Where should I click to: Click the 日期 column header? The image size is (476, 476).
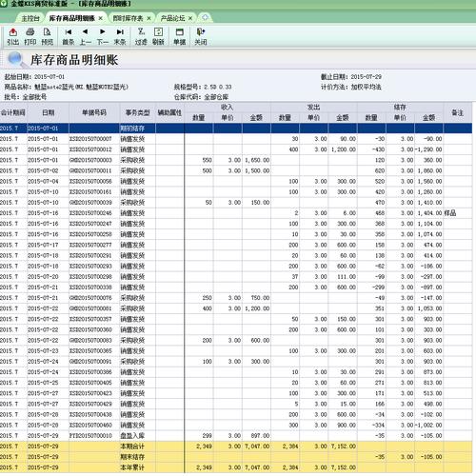point(49,112)
